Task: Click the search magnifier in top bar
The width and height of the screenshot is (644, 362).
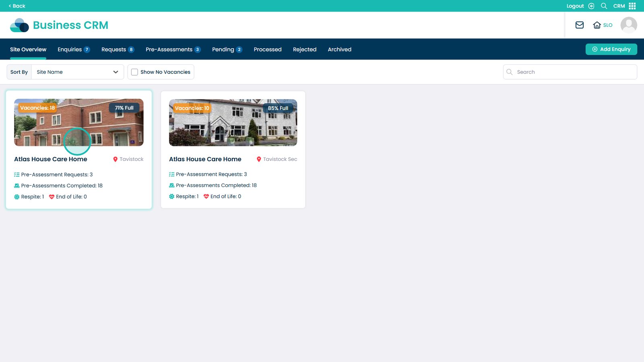Action: [x=604, y=6]
